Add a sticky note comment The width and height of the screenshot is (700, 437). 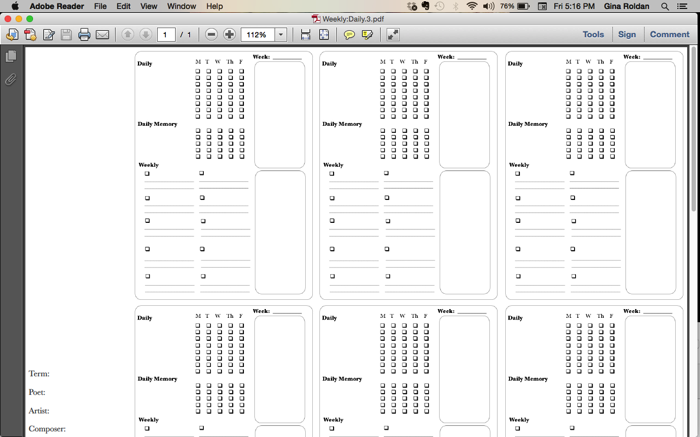(x=349, y=34)
